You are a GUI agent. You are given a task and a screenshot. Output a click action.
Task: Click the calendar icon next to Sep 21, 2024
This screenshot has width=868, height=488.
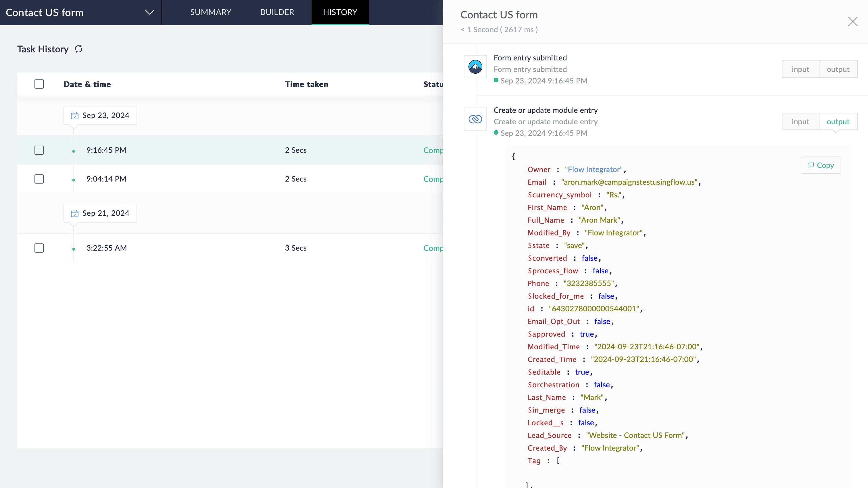tap(74, 213)
